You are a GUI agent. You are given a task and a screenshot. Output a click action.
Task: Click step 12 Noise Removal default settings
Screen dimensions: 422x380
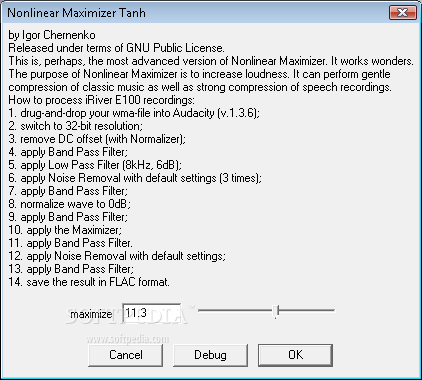point(117,256)
